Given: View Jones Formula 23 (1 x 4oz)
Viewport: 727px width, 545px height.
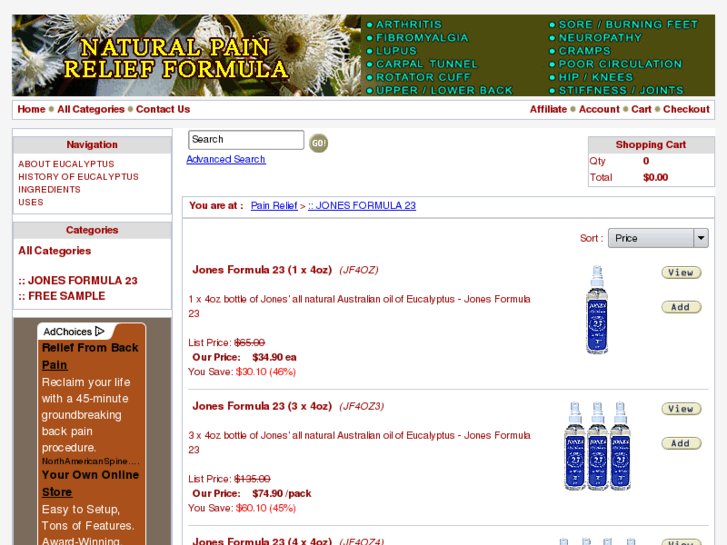Looking at the screenshot, I should [x=681, y=273].
